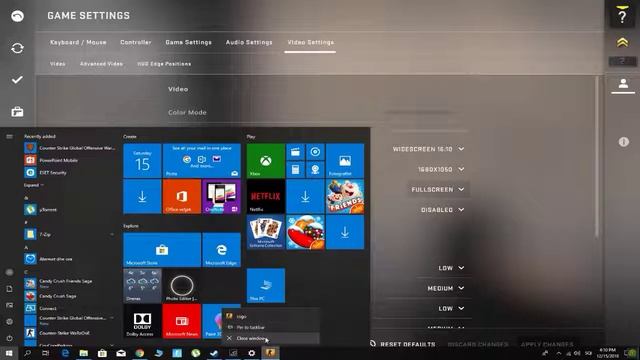Screen dimensions: 640x360
Task: Open the player profile icon in right sidebar
Action: (x=623, y=84)
